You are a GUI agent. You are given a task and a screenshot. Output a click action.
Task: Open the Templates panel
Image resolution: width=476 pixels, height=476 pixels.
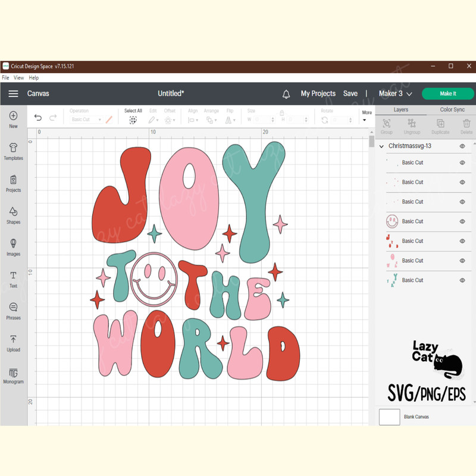[13, 152]
